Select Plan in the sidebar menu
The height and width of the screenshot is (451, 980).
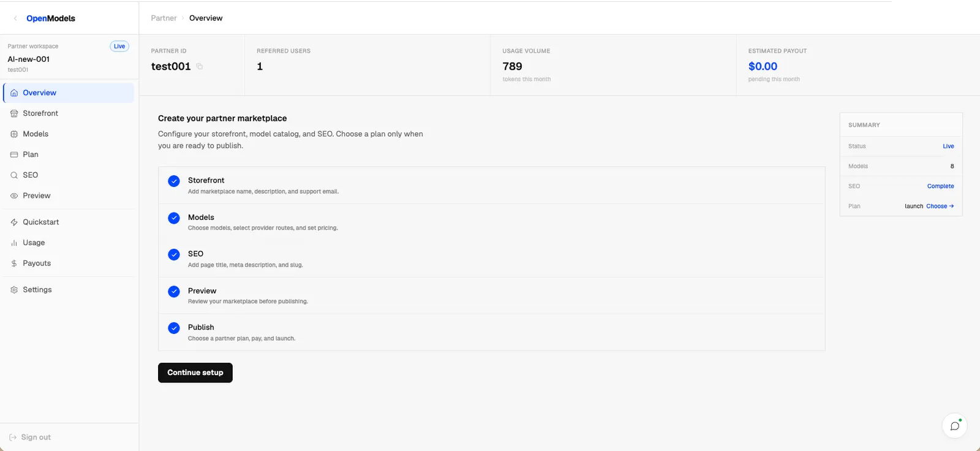click(x=69, y=154)
